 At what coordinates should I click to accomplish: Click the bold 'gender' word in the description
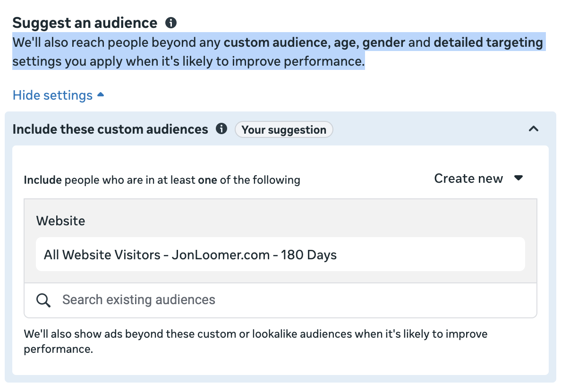[x=383, y=43]
